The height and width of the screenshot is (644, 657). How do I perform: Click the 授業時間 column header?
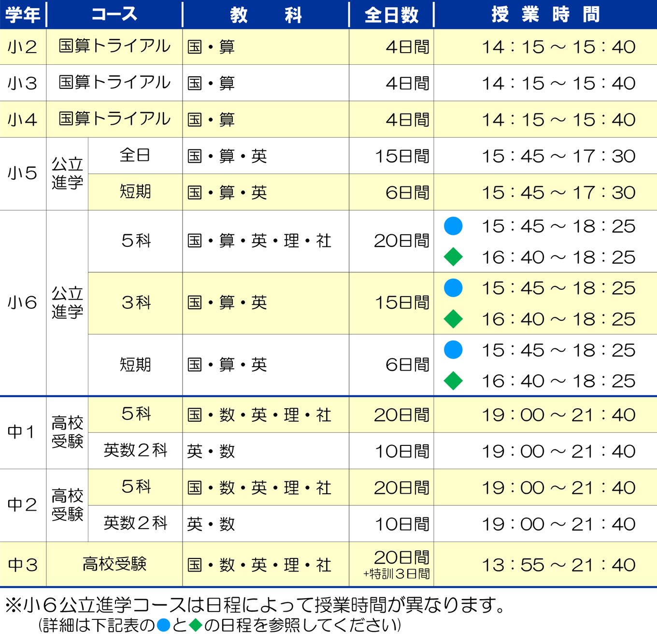click(546, 15)
